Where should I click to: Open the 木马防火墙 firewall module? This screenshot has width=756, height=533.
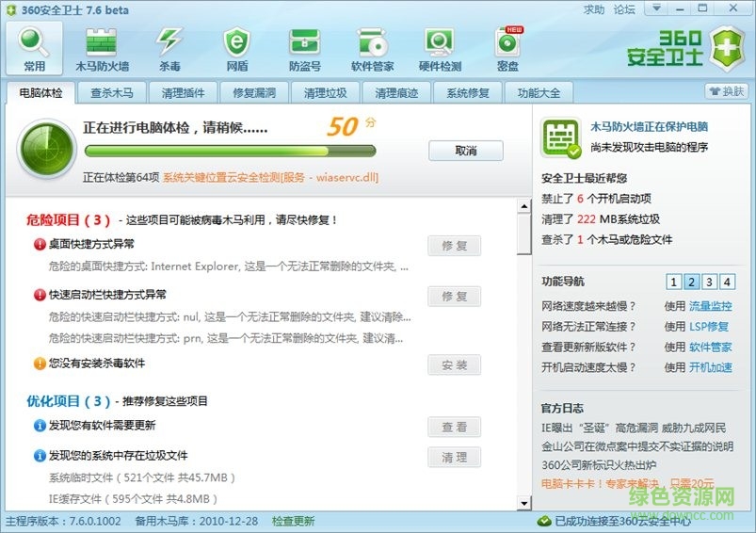102,49
